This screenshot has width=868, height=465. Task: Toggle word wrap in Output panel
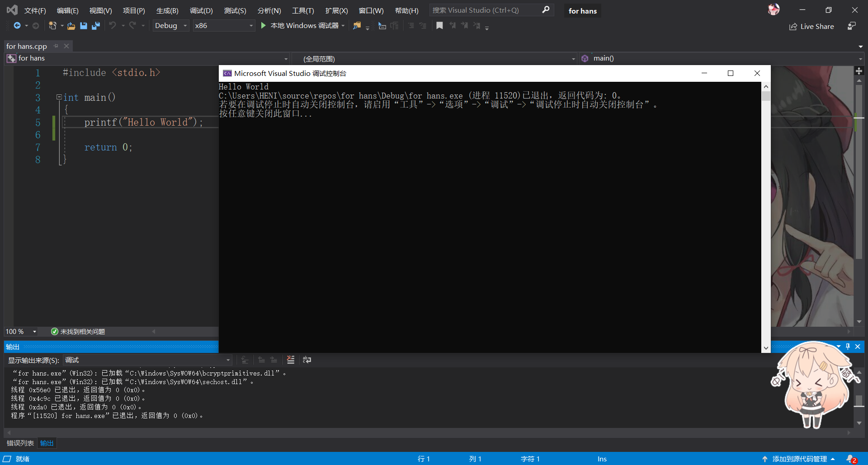point(307,360)
